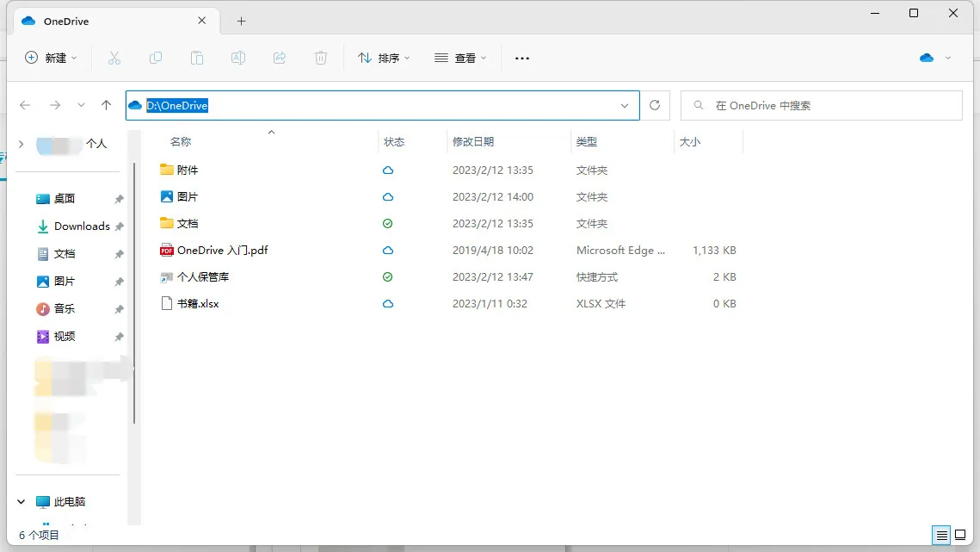The image size is (980, 552).
Task: Click the PDF icon of OneDrive 入门.pdf
Action: (x=166, y=251)
